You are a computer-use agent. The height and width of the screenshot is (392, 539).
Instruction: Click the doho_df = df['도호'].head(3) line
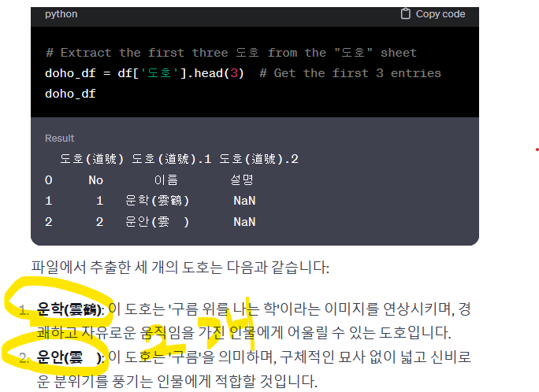tap(144, 73)
